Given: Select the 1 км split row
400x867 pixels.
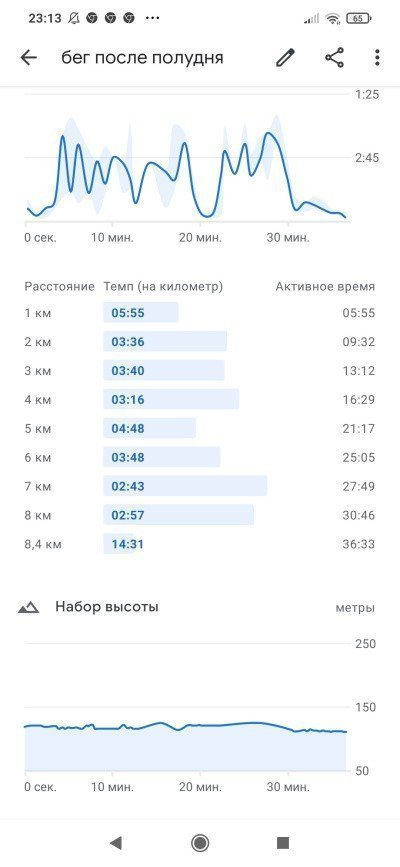Looking at the screenshot, I should tap(200, 313).
